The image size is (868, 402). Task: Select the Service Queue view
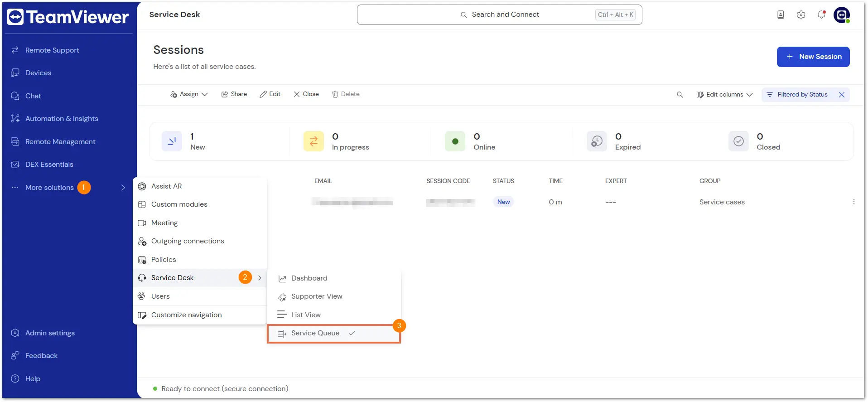tap(334, 334)
